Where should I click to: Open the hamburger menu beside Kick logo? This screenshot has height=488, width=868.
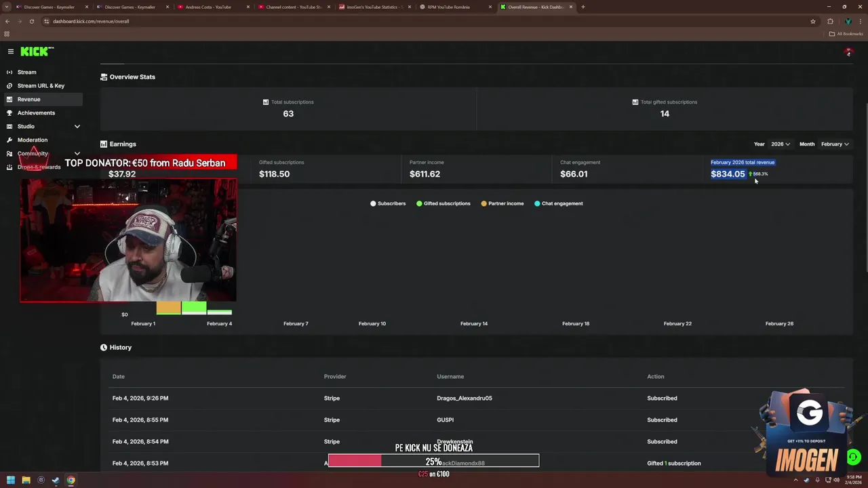pyautogui.click(x=10, y=52)
